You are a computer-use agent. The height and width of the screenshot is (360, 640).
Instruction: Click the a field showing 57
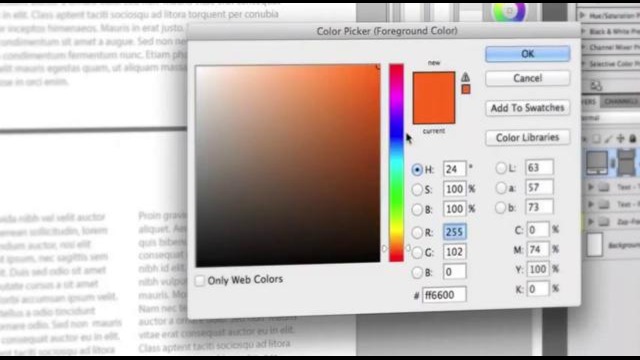click(x=539, y=187)
